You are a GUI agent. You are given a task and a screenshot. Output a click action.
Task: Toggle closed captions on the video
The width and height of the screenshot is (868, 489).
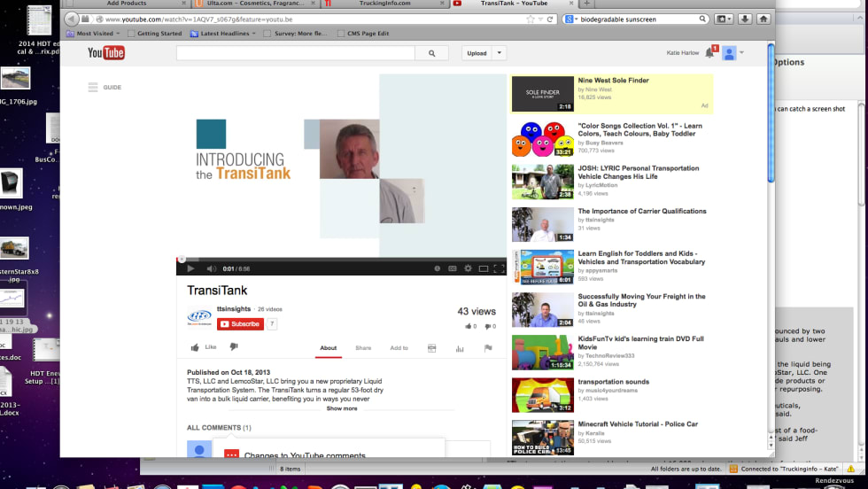[x=453, y=268]
